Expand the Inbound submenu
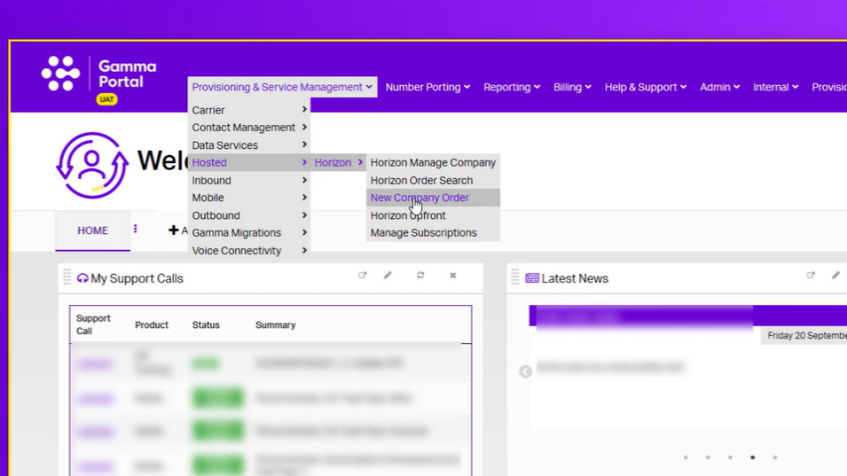 click(x=249, y=180)
